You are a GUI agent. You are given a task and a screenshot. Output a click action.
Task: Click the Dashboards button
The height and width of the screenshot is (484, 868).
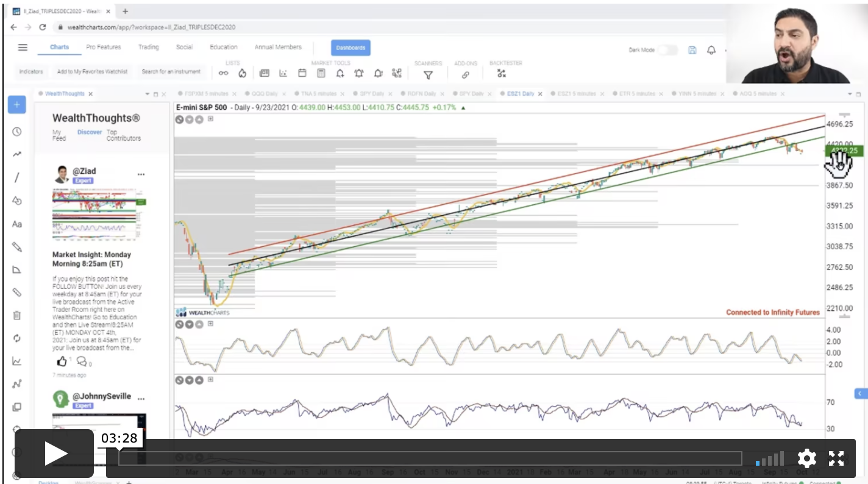[x=350, y=48]
